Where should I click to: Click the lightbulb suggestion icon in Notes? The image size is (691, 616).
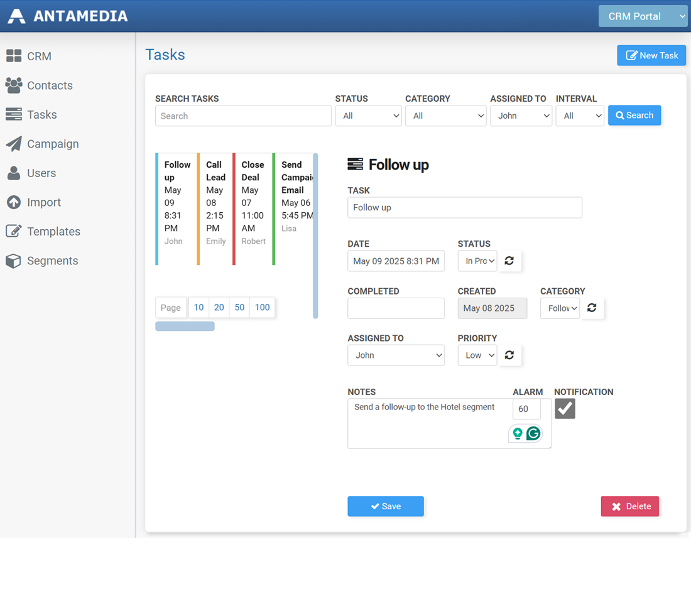(x=518, y=433)
